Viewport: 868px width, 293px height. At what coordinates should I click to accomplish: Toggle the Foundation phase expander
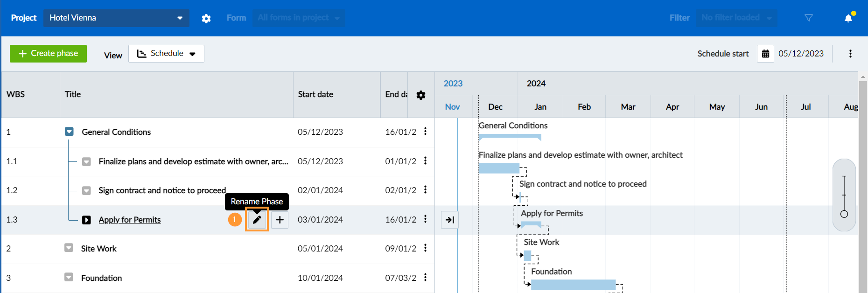click(69, 278)
